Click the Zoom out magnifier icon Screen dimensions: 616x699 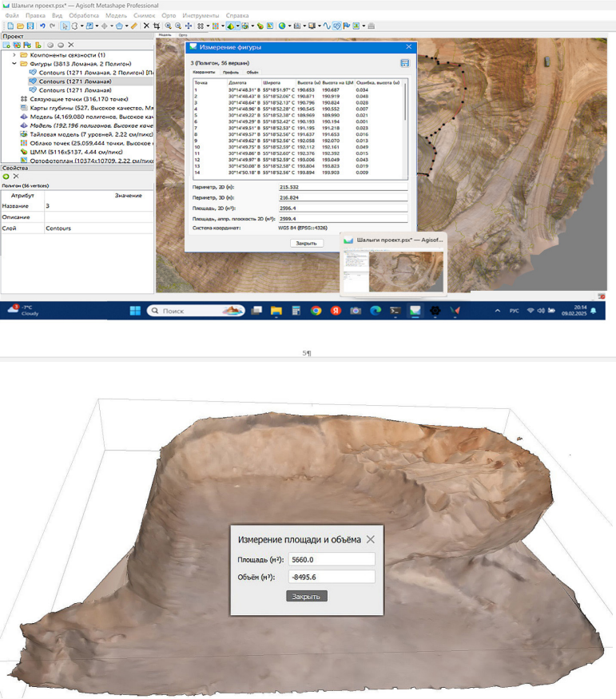pos(178,26)
